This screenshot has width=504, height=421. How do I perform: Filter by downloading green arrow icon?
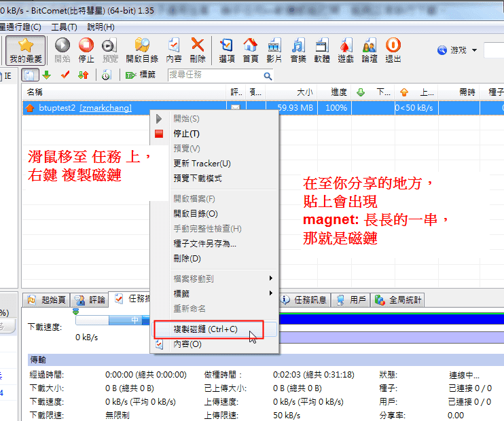(47, 75)
